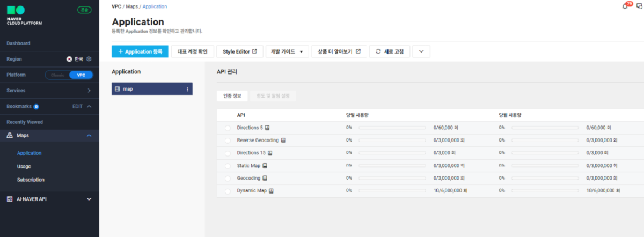Switch Platform toggle to Classic
Screen dimensions: 644x237
[57, 75]
